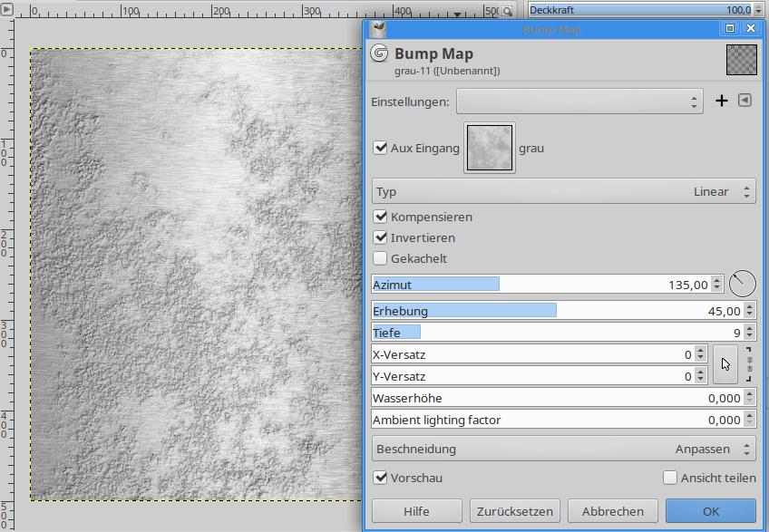The image size is (769, 532).
Task: Click the azimuth angle dial
Action: coord(742,284)
